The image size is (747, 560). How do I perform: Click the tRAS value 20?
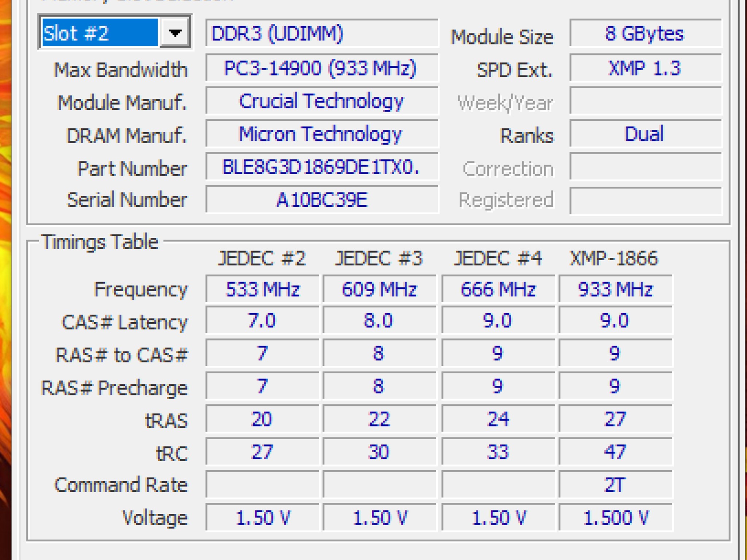262,419
